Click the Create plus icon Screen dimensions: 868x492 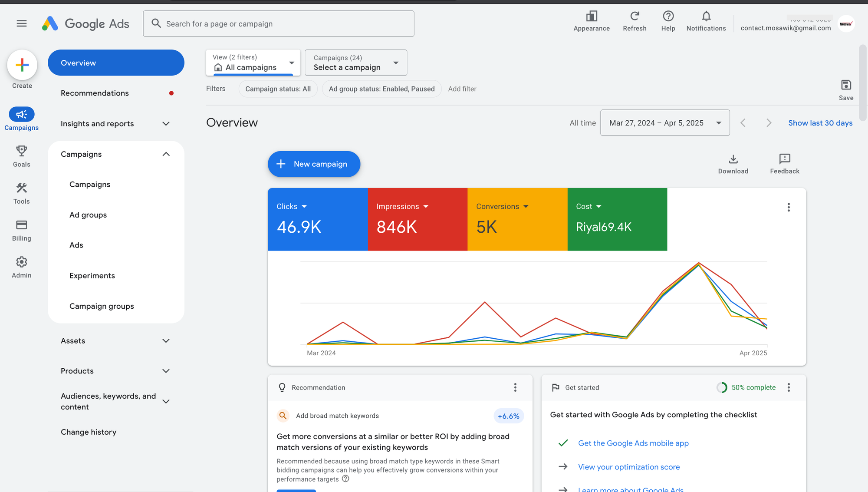click(x=22, y=65)
